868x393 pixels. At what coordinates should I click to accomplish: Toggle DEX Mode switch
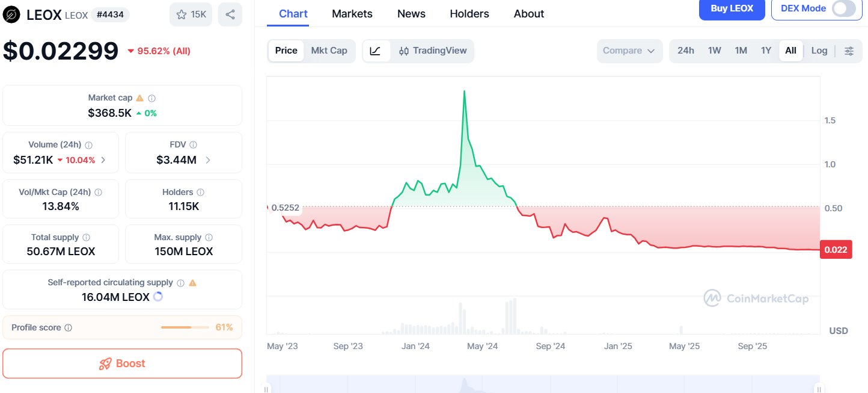(x=844, y=8)
